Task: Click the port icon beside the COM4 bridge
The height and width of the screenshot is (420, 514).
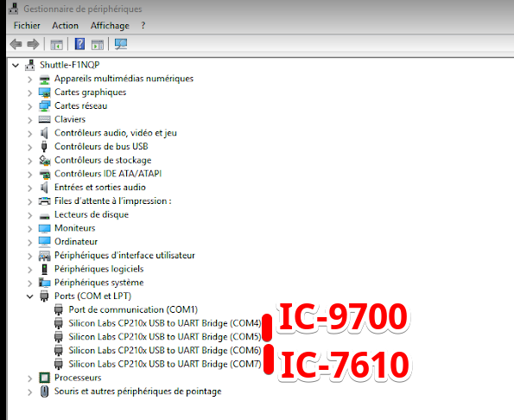Action: coord(59,323)
